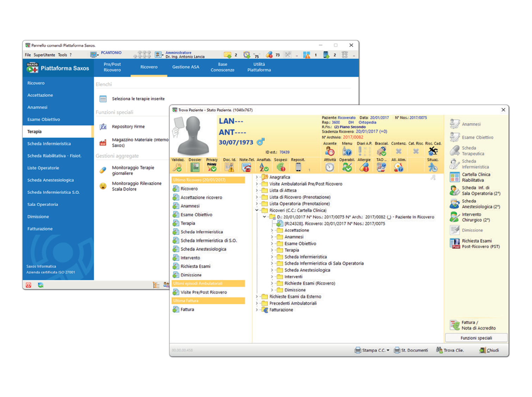This screenshot has width=532, height=397.
Task: Select record [R:24328] Ricovero entry
Action: (x=331, y=224)
